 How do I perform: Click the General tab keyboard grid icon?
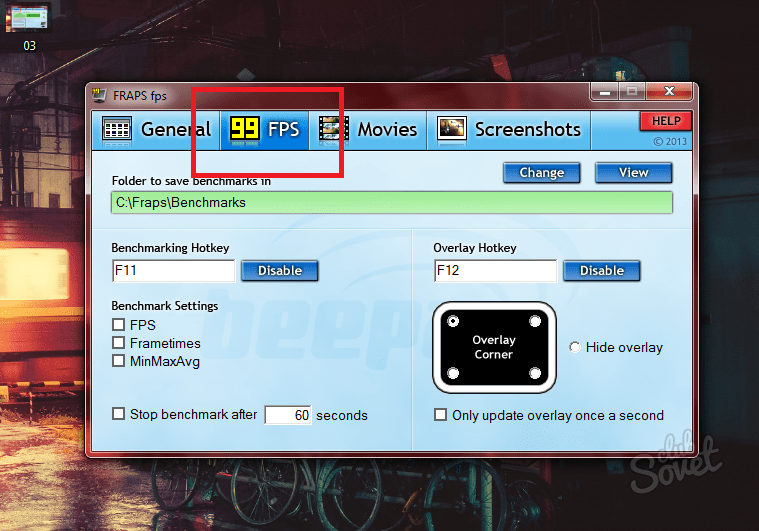(117, 129)
